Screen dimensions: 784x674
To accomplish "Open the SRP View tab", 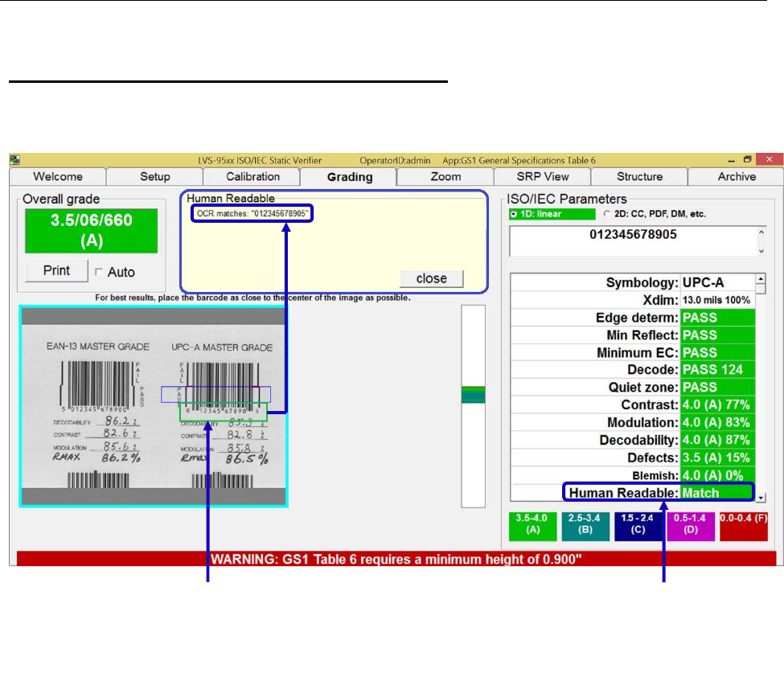I will [x=543, y=176].
